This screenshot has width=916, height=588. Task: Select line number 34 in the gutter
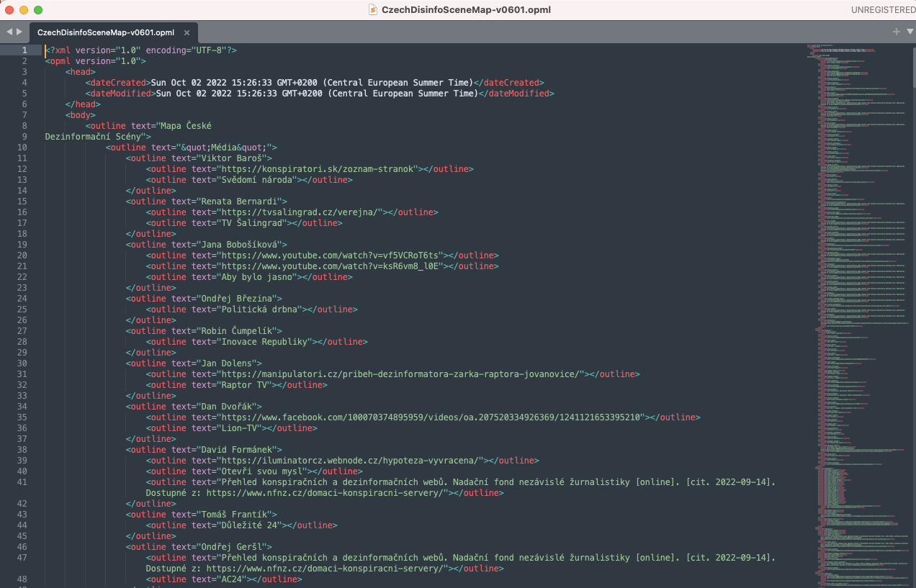22,406
